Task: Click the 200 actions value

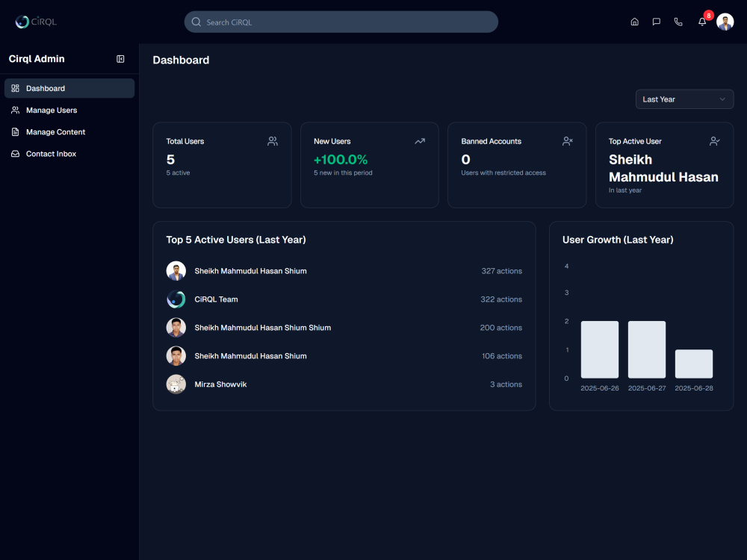Action: [501, 328]
